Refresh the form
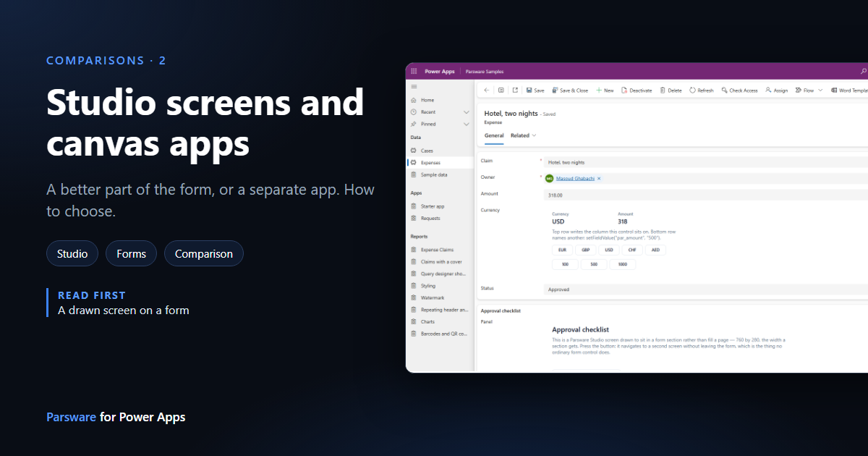The height and width of the screenshot is (456, 868). point(702,90)
